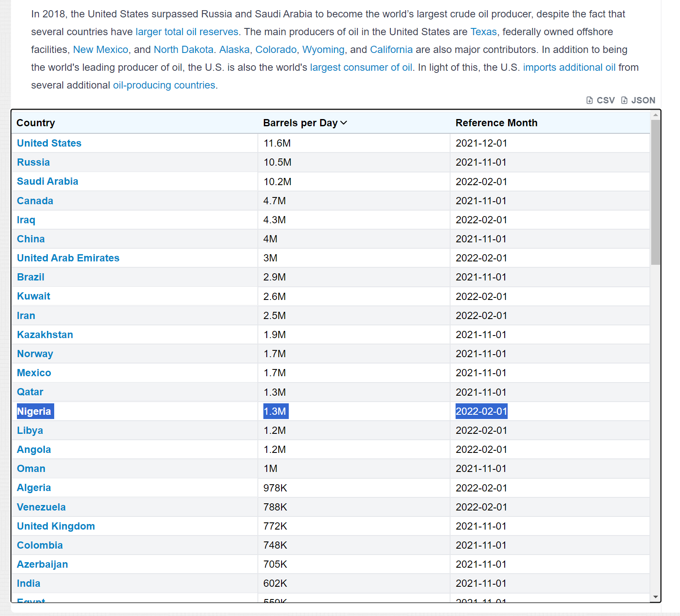Viewport: 680px width, 616px height.
Task: Click the 1M value for Oman
Action: point(271,469)
